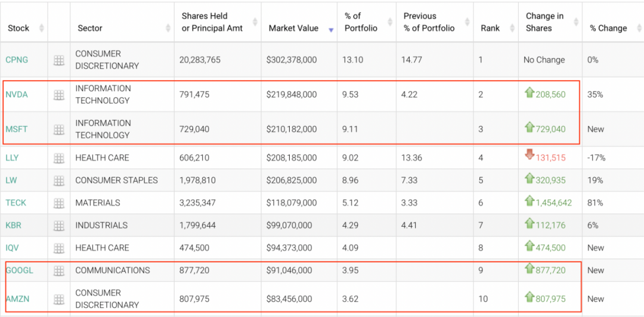Open grid icon in IQV row
644x317 pixels.
pyautogui.click(x=59, y=248)
